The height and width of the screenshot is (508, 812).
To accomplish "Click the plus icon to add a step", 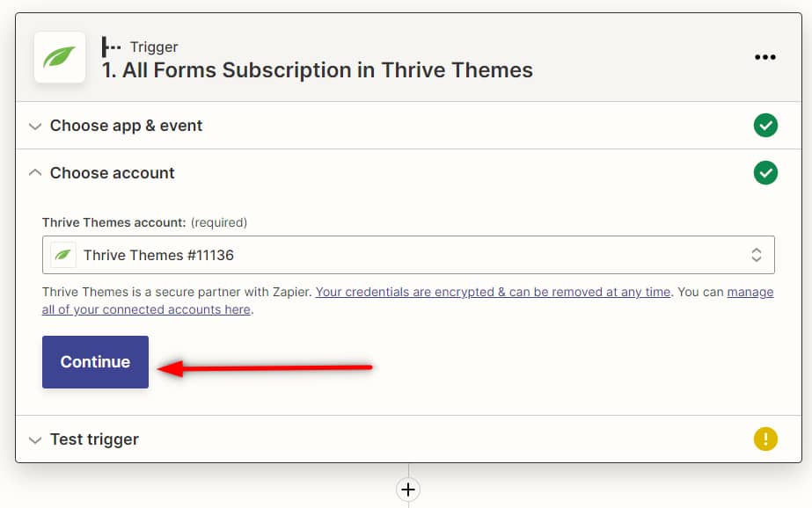I will [x=408, y=490].
